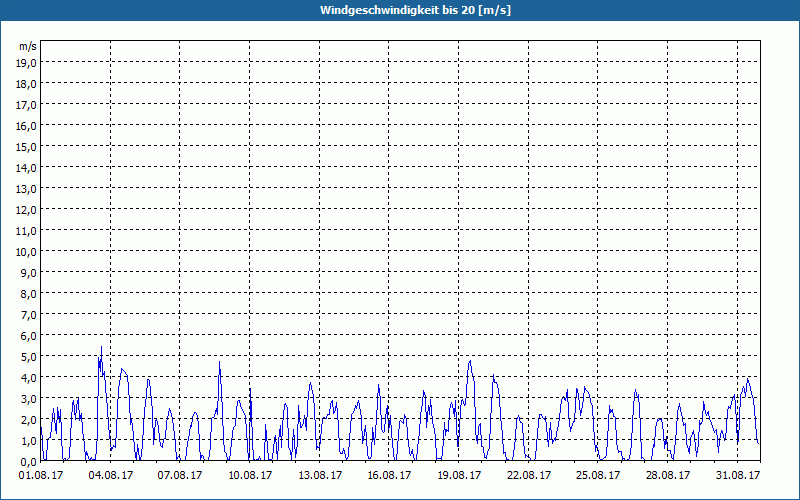
Task: Select the date label '07.08.17'
Action: click(x=180, y=476)
